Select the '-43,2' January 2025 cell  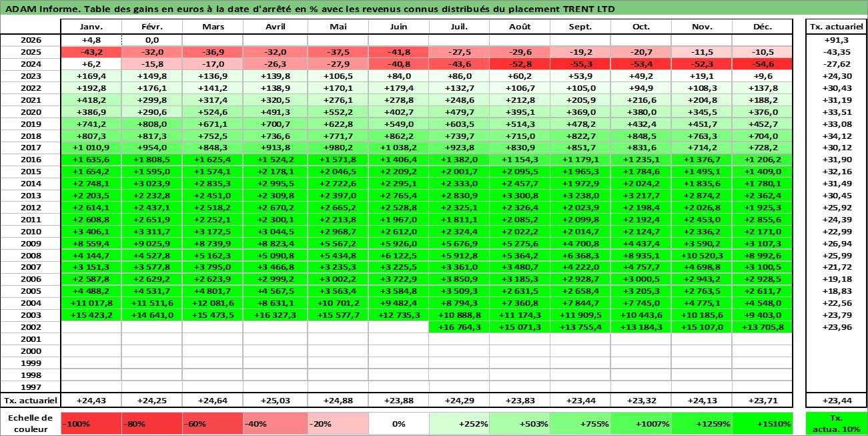click(91, 52)
